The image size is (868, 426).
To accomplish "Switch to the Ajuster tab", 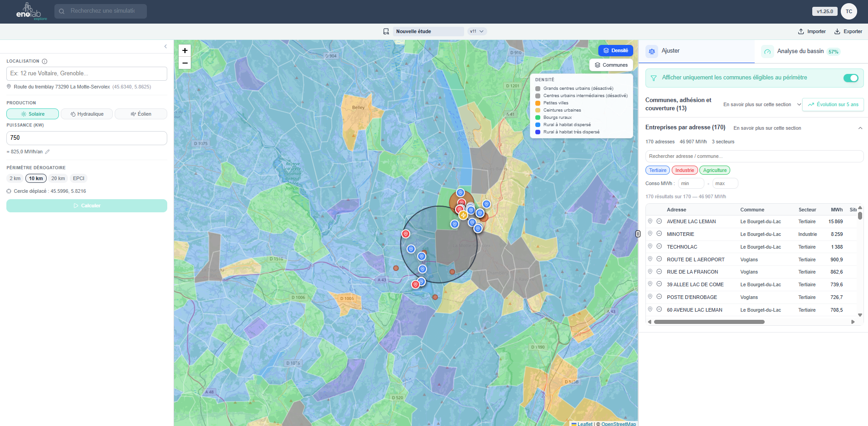I will coord(670,51).
